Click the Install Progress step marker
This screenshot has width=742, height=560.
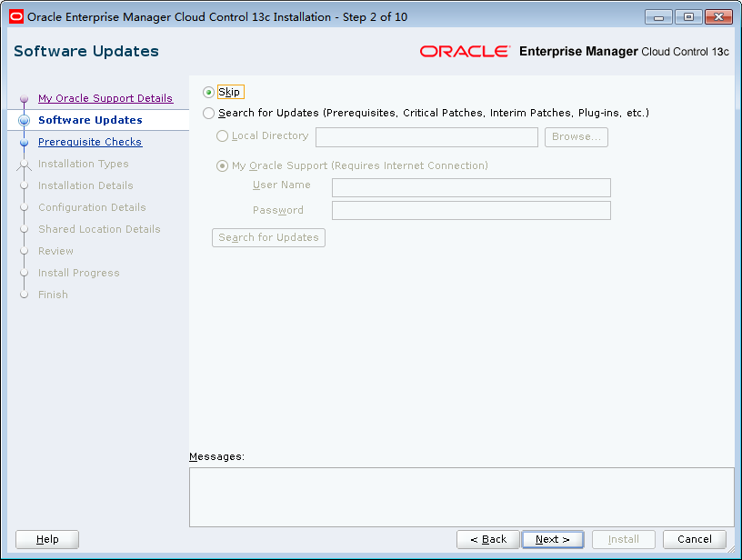[x=24, y=273]
